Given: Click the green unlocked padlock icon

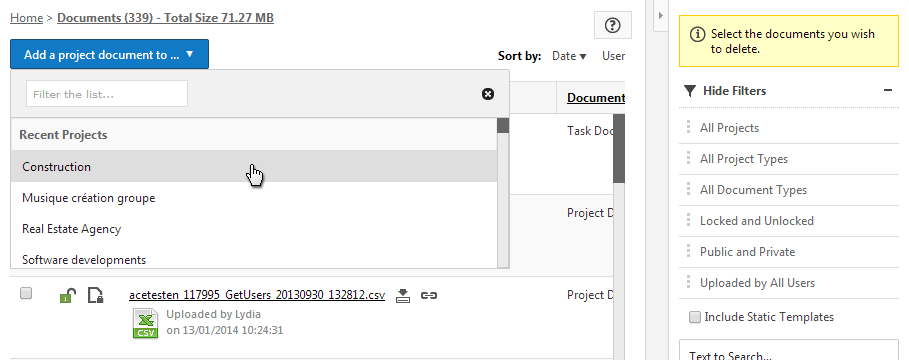Looking at the screenshot, I should [x=67, y=295].
